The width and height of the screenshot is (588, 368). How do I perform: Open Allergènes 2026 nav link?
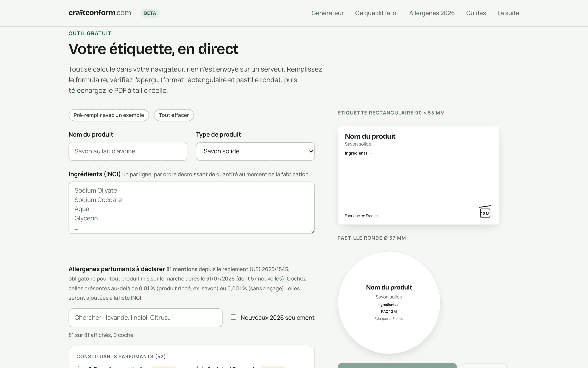(x=432, y=13)
